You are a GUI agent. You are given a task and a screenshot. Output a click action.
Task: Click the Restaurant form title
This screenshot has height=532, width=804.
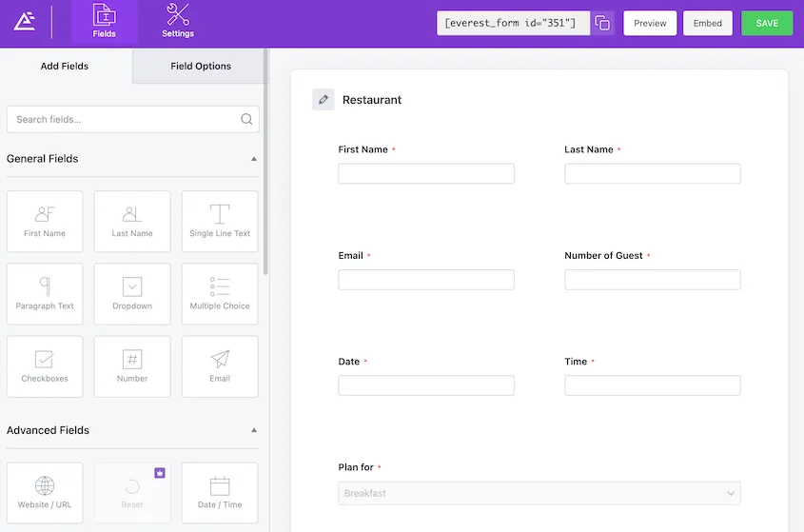point(372,100)
